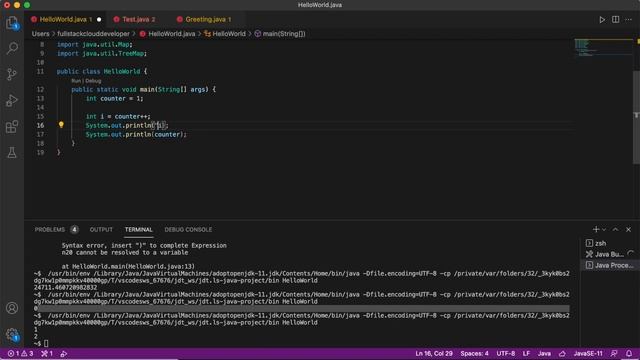Click the Run code lens above main
The width and height of the screenshot is (640, 360).
pos(76,81)
